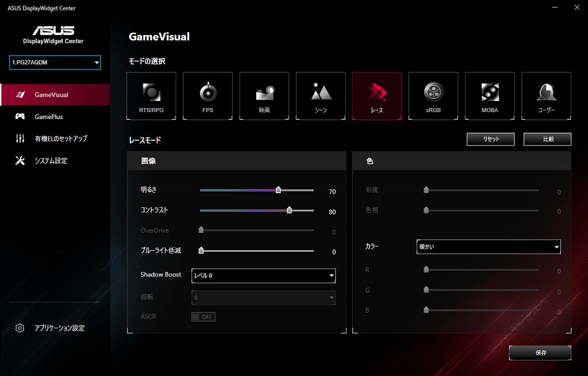Click the 保存 save button

[x=540, y=352]
